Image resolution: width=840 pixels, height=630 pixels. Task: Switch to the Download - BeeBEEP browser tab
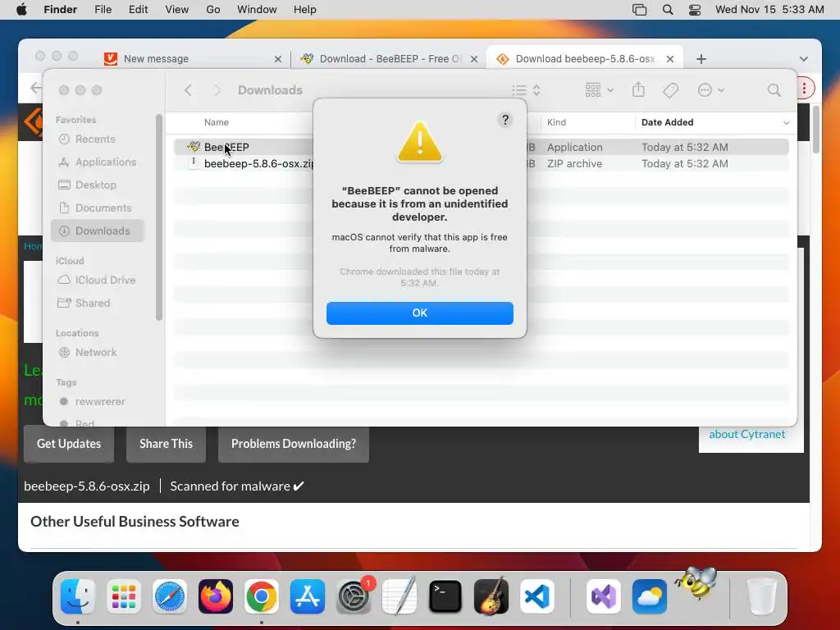point(388,59)
